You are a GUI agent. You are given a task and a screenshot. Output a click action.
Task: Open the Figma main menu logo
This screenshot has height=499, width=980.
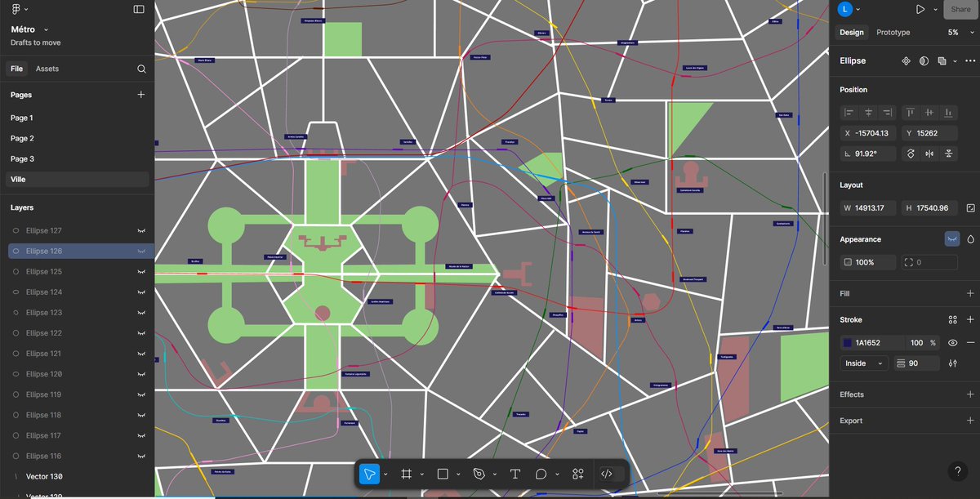click(x=16, y=9)
